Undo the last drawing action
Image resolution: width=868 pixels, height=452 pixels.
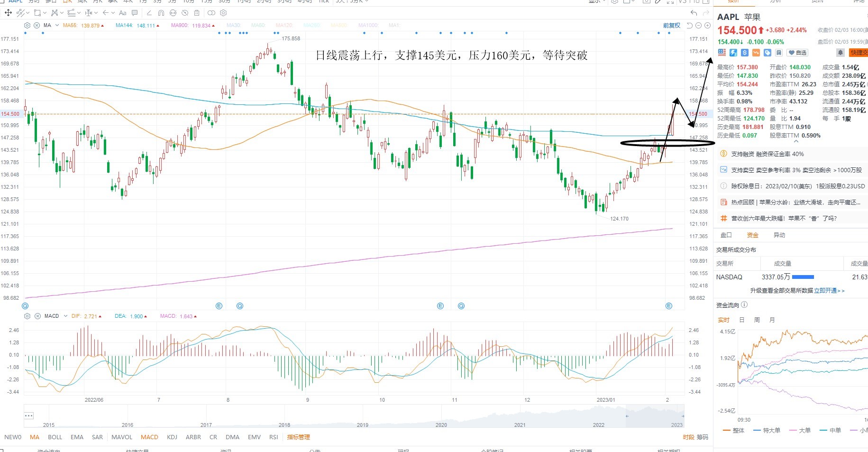(x=694, y=13)
